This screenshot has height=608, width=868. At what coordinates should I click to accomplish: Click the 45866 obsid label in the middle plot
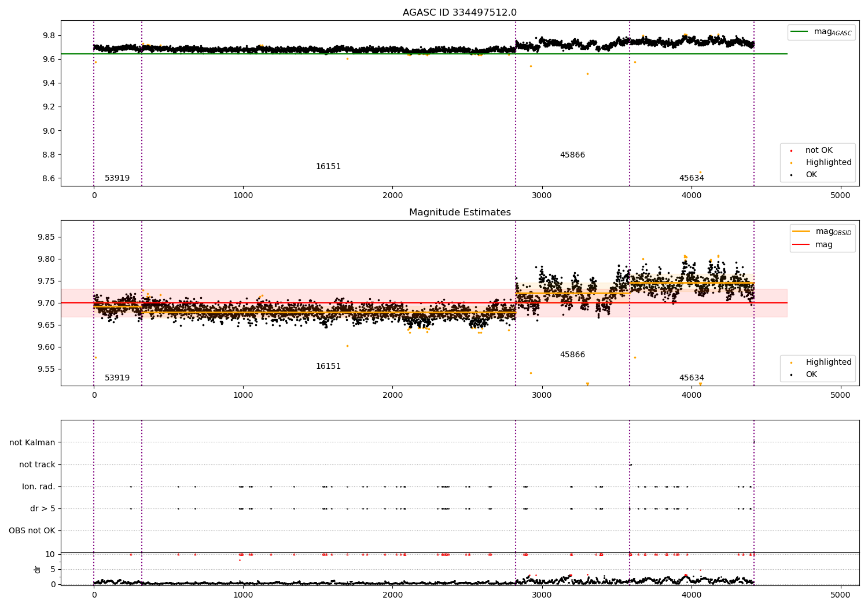572,355
